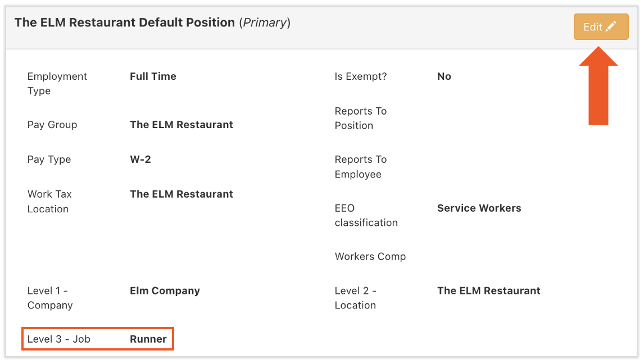
Task: Click the Reports To Employee label
Action: 361,167
